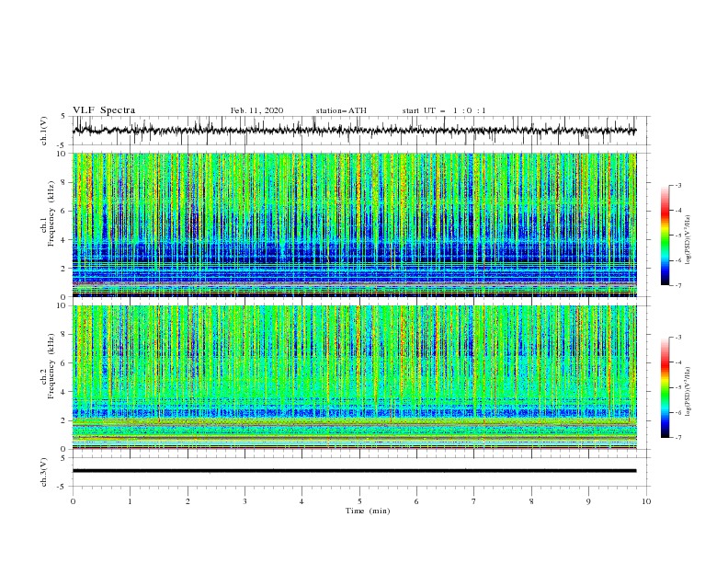Select the Feb. 11, 2020 date label
Screen dimensions: 728x563
click(256, 110)
